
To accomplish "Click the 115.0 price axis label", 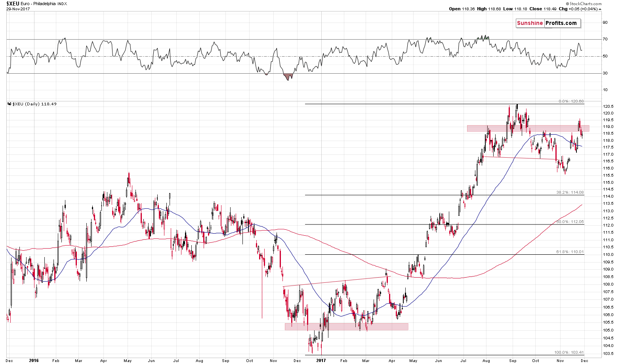I will [608, 183].
